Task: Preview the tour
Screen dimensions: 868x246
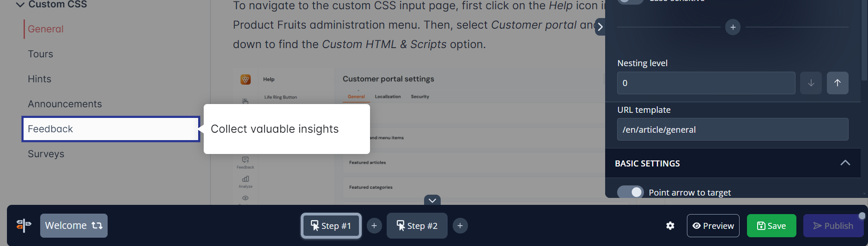Action: 713,226
